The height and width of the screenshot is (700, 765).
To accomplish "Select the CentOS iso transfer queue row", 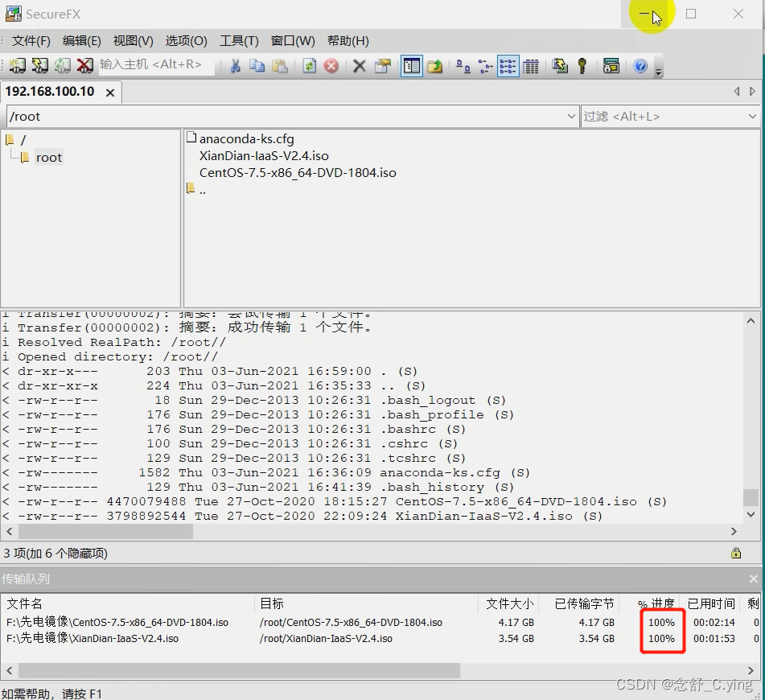I will click(380, 623).
